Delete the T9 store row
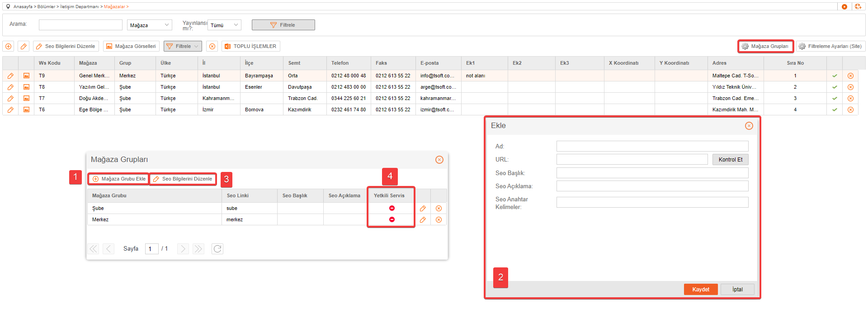Image resolution: width=868 pixels, height=333 pixels. click(x=850, y=76)
